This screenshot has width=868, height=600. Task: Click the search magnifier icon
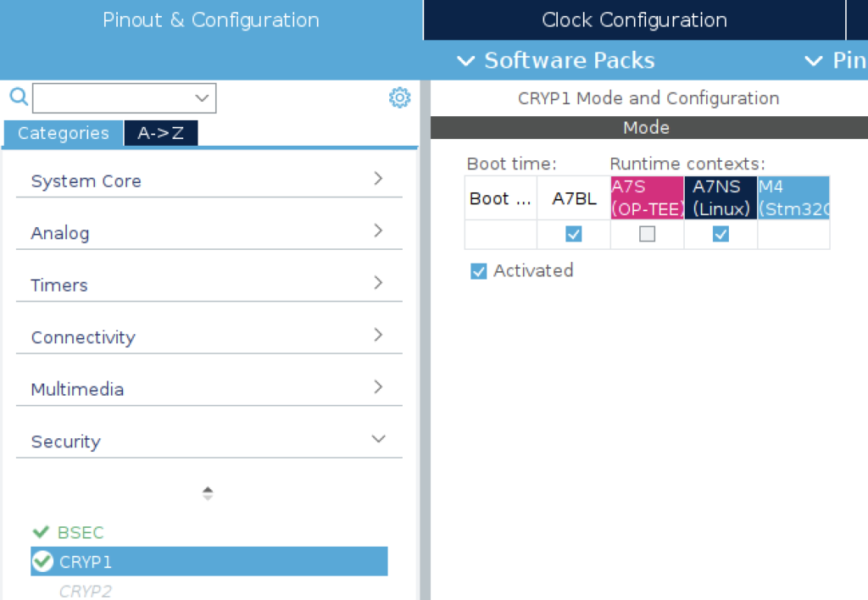pos(19,97)
